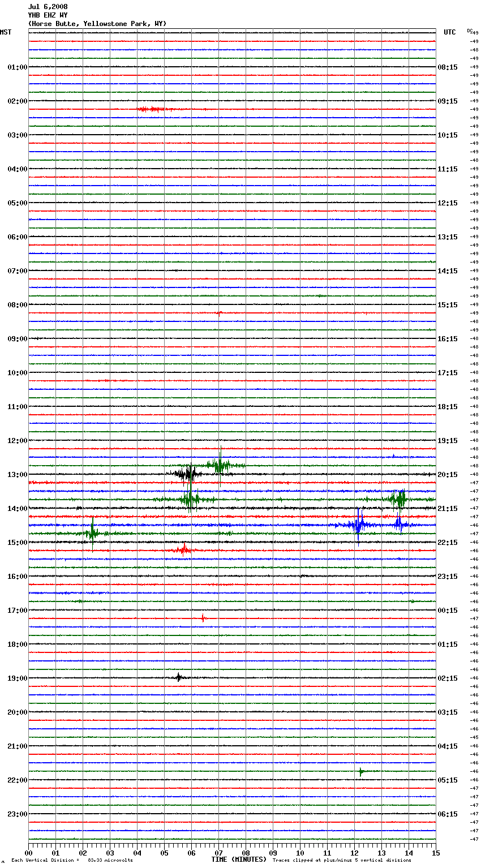Click the "00:15" UTC row label

click(448, 611)
